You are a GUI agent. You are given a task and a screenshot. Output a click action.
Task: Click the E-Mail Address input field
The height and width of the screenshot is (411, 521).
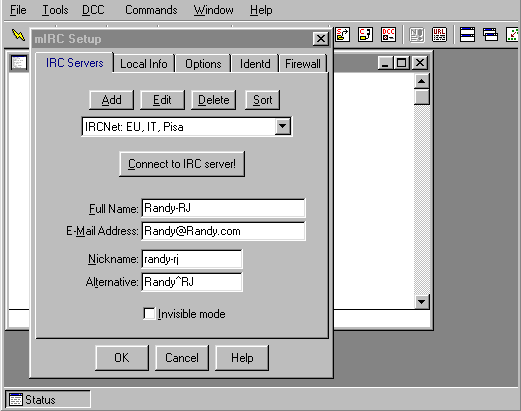click(x=223, y=231)
